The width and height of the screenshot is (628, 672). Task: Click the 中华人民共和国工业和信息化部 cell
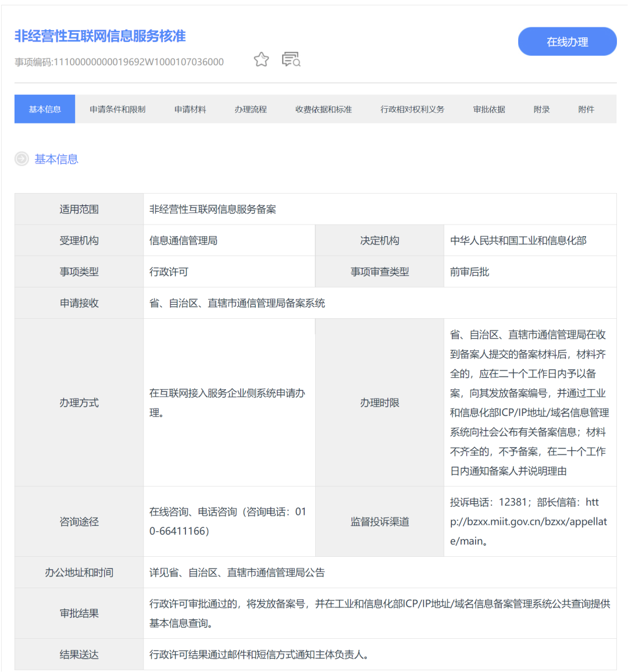(x=518, y=240)
